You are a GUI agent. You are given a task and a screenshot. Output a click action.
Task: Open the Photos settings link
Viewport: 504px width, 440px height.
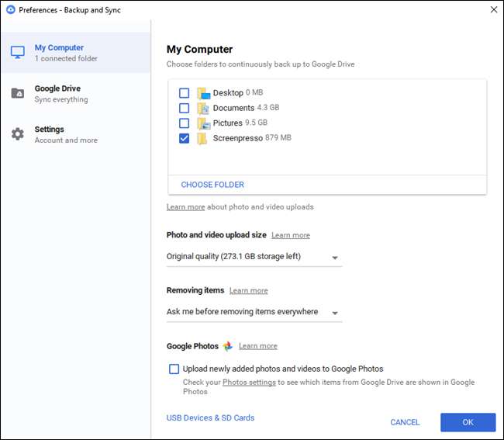pos(249,383)
